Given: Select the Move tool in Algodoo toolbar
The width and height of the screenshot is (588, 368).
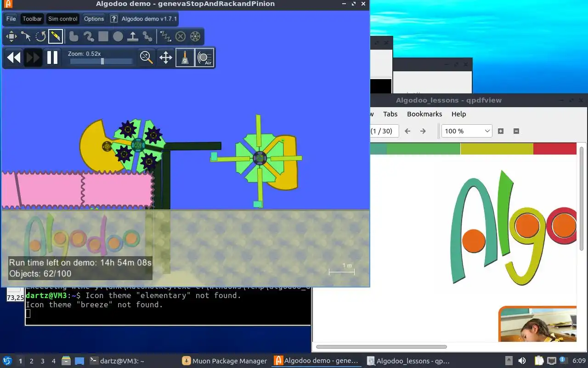Looking at the screenshot, I should point(11,36).
